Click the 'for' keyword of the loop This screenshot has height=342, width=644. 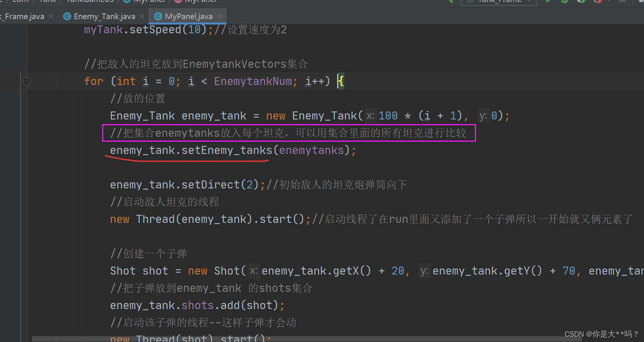point(94,81)
